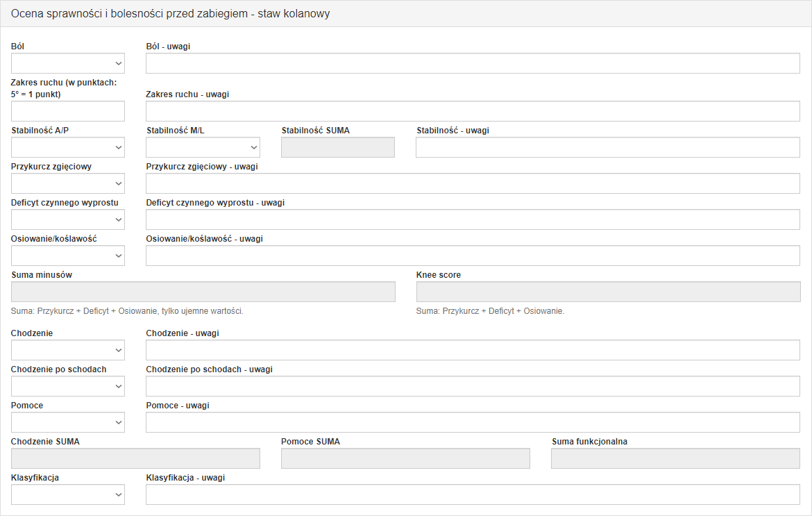Viewport: 812px width, 516px height.
Task: Open the Ból dropdown
Action: point(68,63)
